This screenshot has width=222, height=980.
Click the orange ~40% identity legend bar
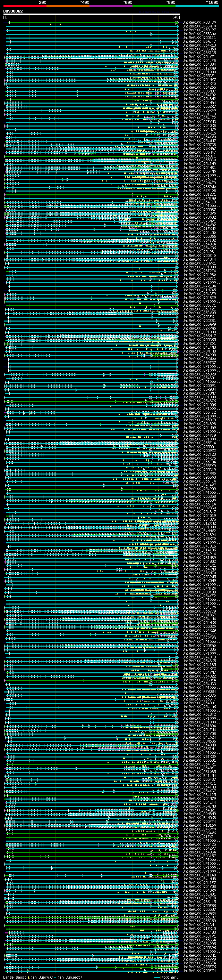click(68, 7)
